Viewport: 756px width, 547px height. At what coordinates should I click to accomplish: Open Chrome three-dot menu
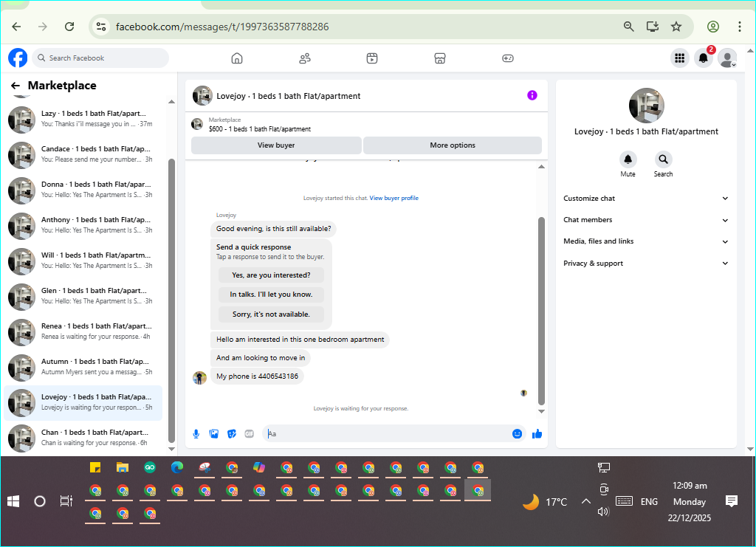[x=739, y=27]
